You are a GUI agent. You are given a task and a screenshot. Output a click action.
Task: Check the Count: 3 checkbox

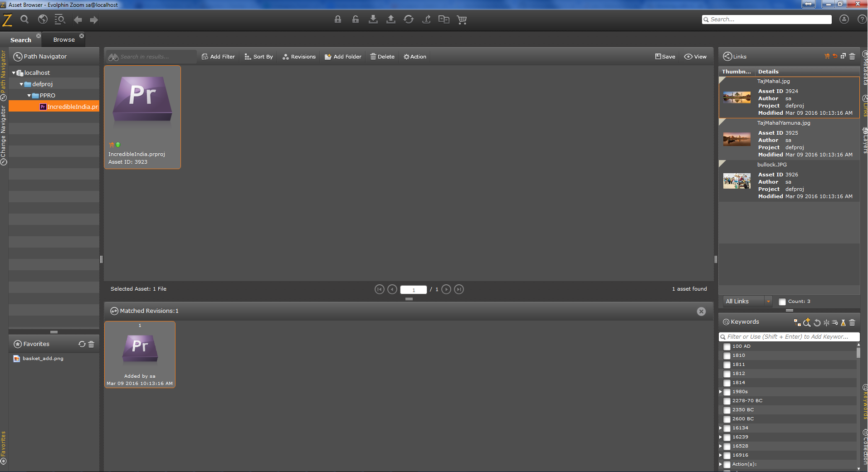pyautogui.click(x=782, y=302)
